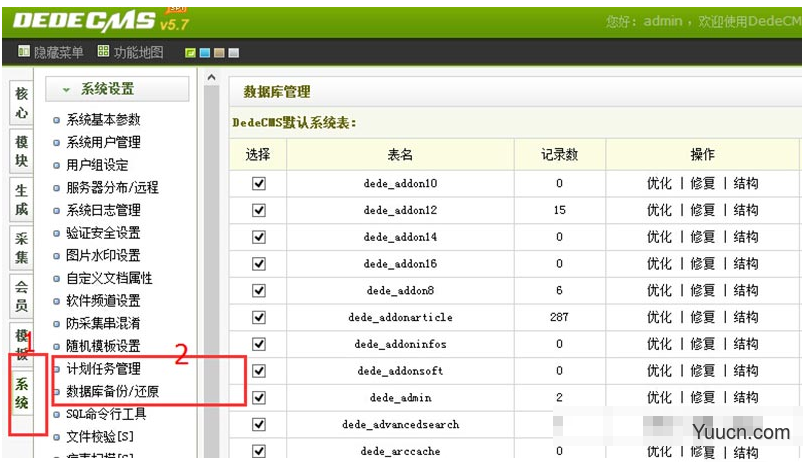Switch to the 生成 side tab
Viewport: 803px width, 462px height.
point(21,200)
